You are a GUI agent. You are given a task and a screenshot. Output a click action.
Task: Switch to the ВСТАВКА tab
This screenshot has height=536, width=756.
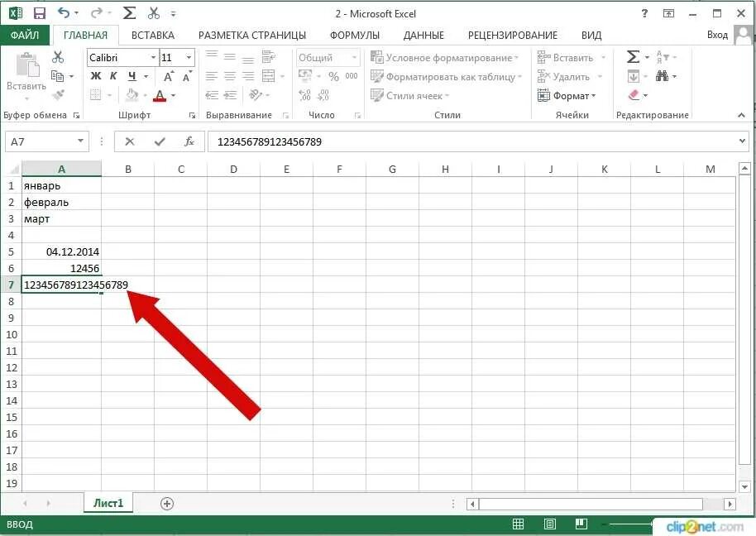coord(153,36)
